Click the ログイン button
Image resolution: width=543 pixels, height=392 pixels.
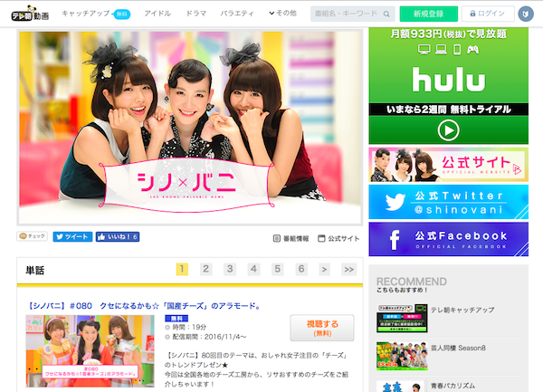tap(487, 14)
